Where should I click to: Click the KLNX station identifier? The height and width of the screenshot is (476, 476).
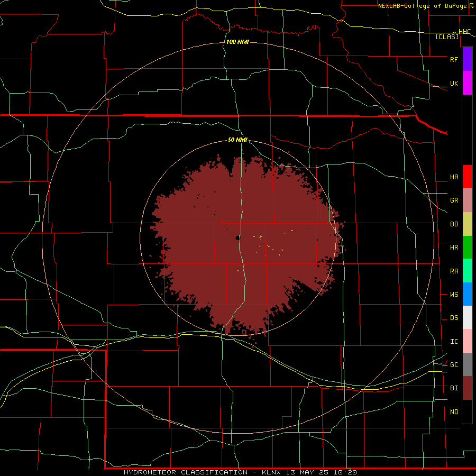(272, 472)
